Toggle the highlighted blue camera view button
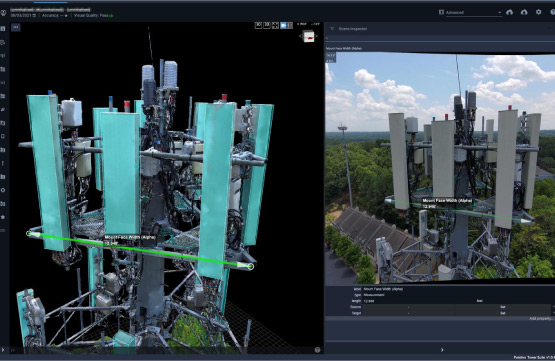 [284, 25]
